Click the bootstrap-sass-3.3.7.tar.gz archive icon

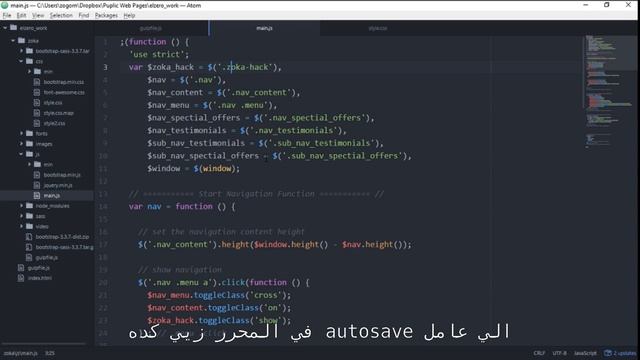(x=29, y=247)
